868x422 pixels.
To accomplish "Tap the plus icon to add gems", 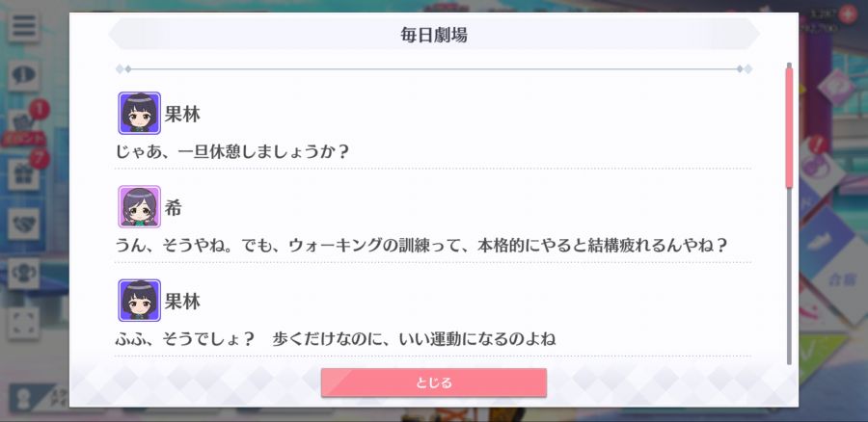I will coord(847,13).
